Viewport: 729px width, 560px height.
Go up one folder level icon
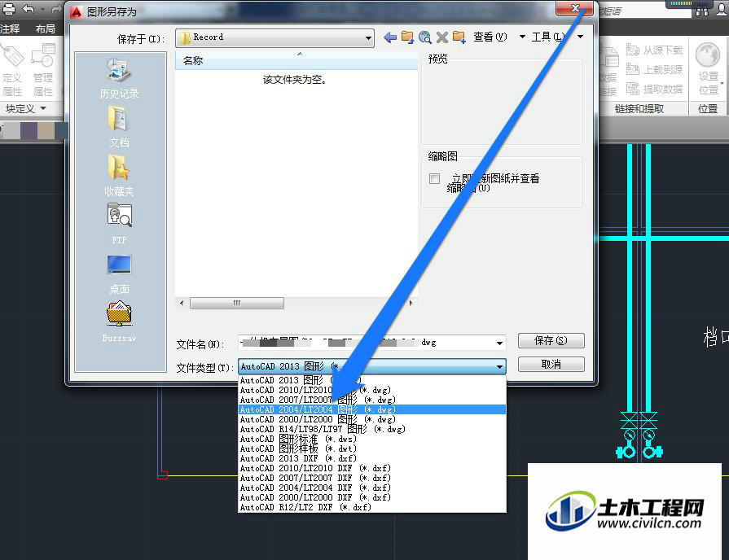(407, 37)
